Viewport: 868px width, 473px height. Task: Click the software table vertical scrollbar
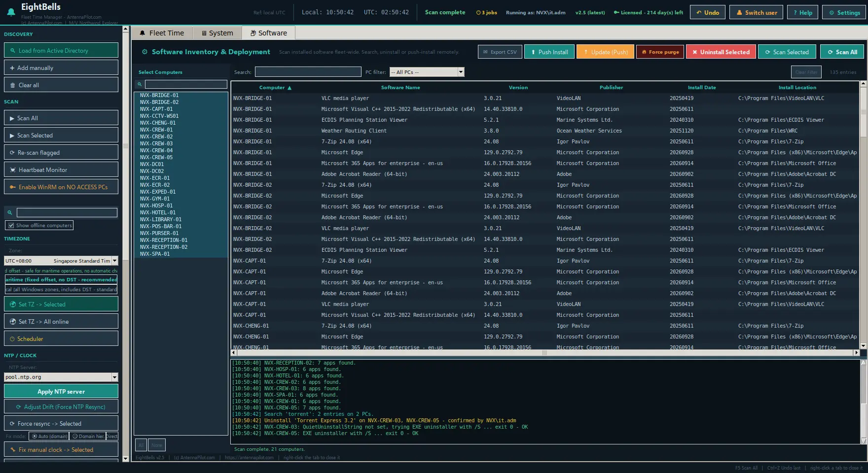863,215
